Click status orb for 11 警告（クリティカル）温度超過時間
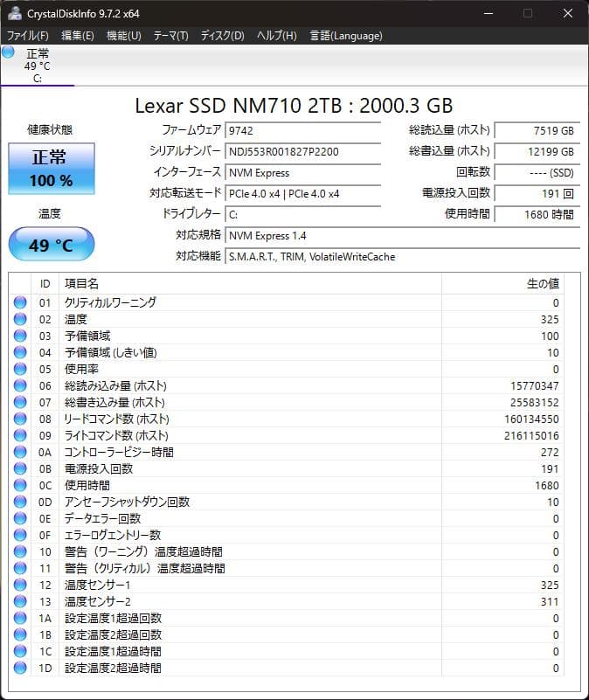Viewport: 589px width, 700px height. (x=20, y=568)
